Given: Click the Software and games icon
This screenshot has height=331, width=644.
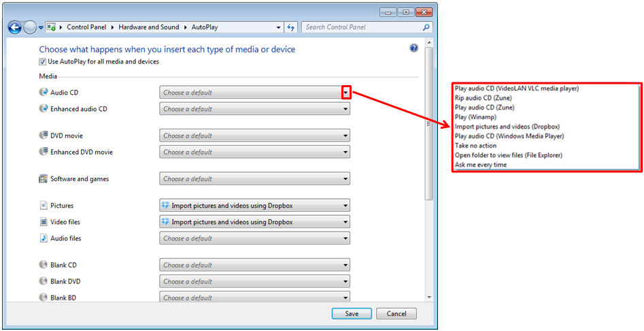Looking at the screenshot, I should coord(43,178).
